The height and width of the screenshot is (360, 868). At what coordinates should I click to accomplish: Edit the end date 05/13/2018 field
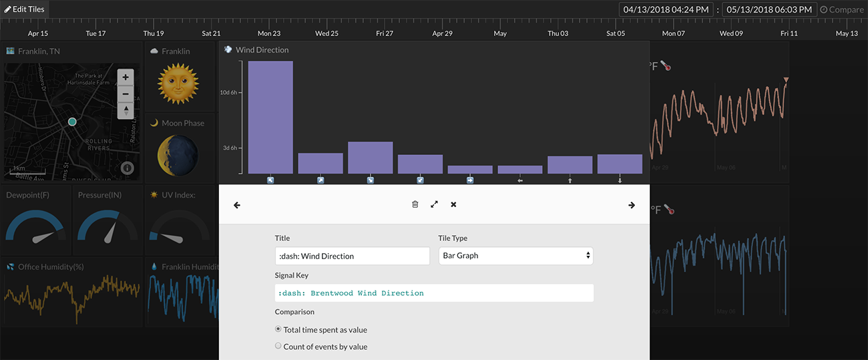(x=769, y=9)
